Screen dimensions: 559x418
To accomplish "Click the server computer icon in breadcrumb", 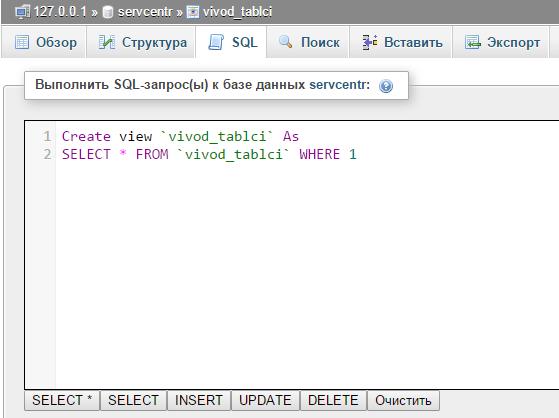I will tap(22, 12).
